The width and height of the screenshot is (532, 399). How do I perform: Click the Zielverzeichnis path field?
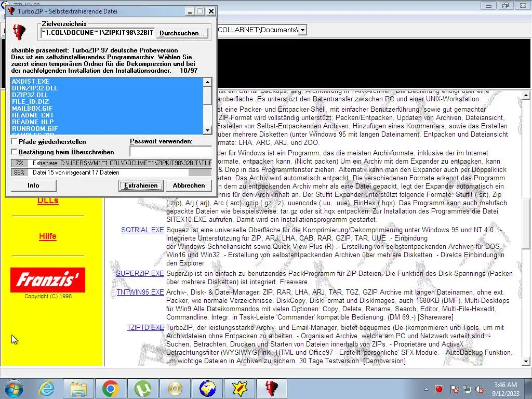97,33
